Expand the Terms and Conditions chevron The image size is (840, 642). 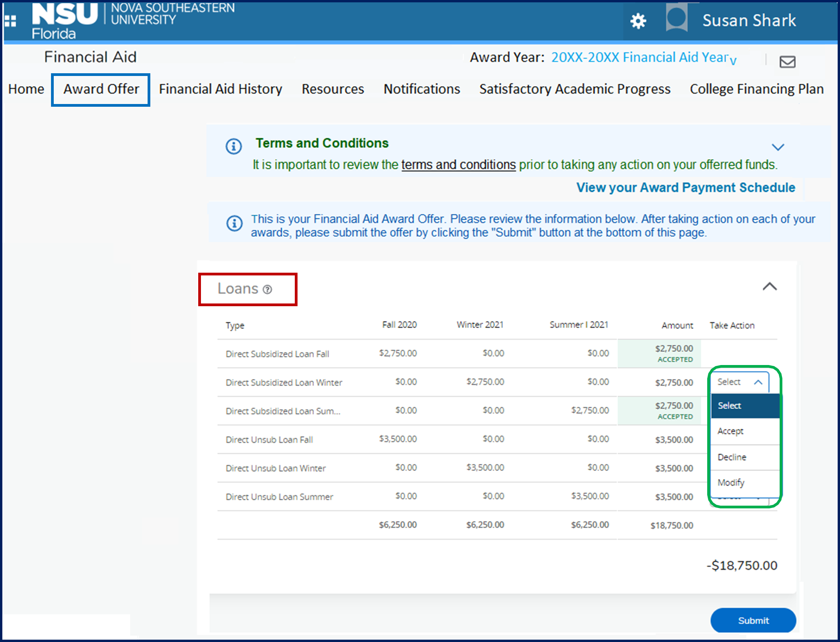(778, 147)
